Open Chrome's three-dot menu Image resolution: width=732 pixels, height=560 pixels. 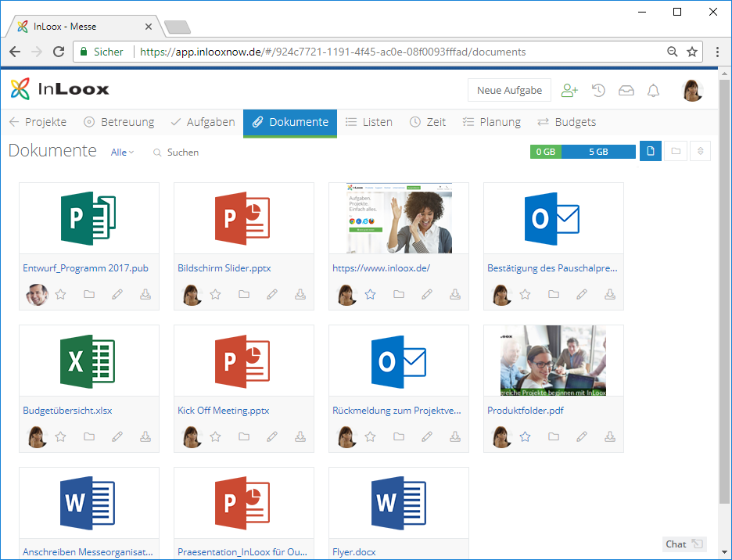[x=717, y=52]
